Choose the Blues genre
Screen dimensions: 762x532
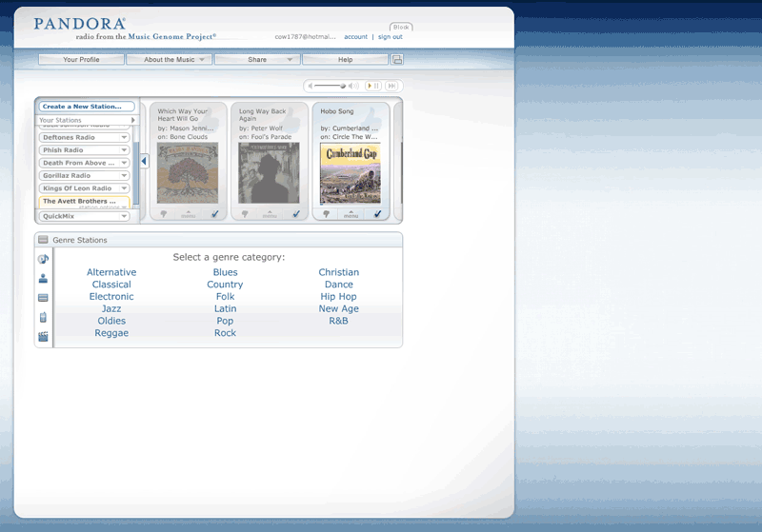tap(225, 272)
